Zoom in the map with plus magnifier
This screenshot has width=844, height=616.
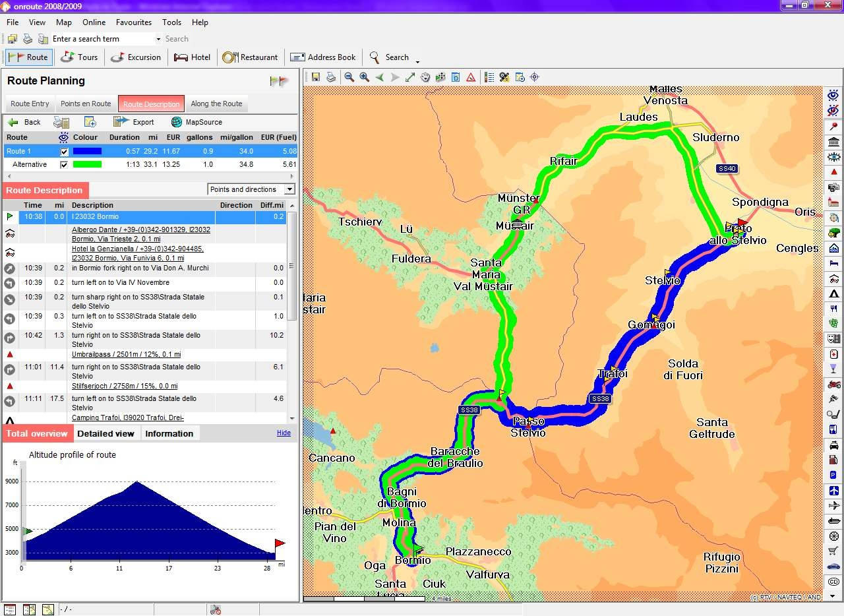(x=364, y=77)
